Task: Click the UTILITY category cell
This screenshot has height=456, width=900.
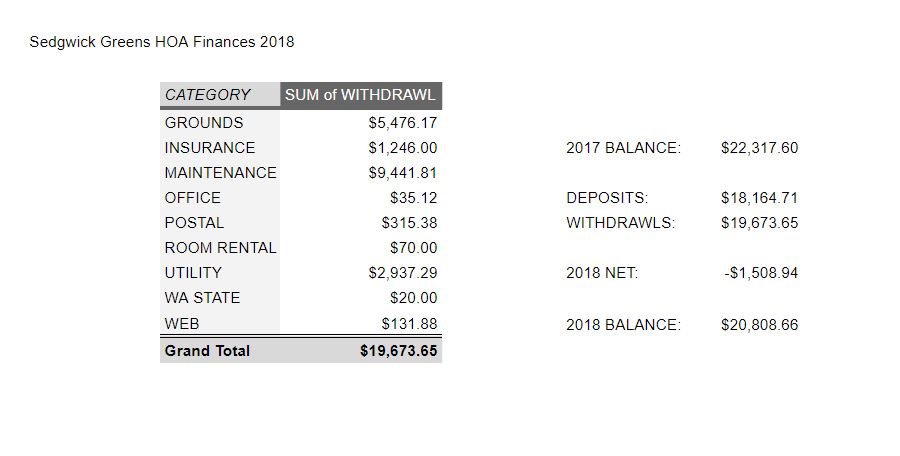Action: point(220,273)
